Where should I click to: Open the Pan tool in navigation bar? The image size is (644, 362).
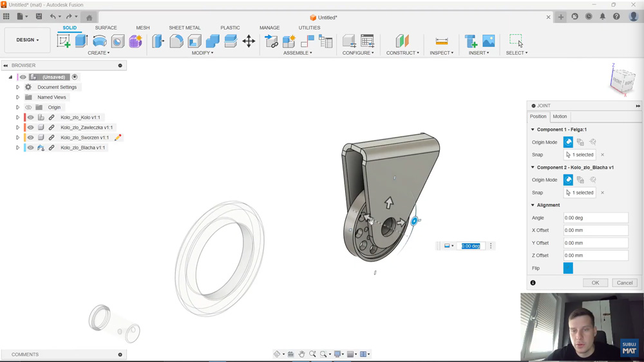coord(301,354)
